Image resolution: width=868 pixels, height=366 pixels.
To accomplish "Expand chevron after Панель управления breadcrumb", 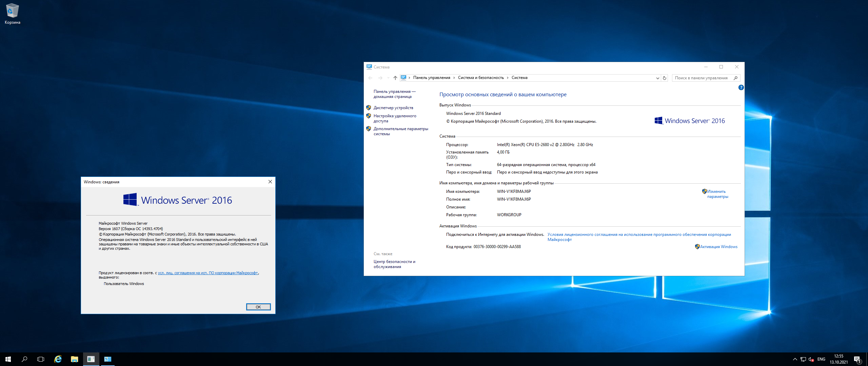I will coord(454,78).
